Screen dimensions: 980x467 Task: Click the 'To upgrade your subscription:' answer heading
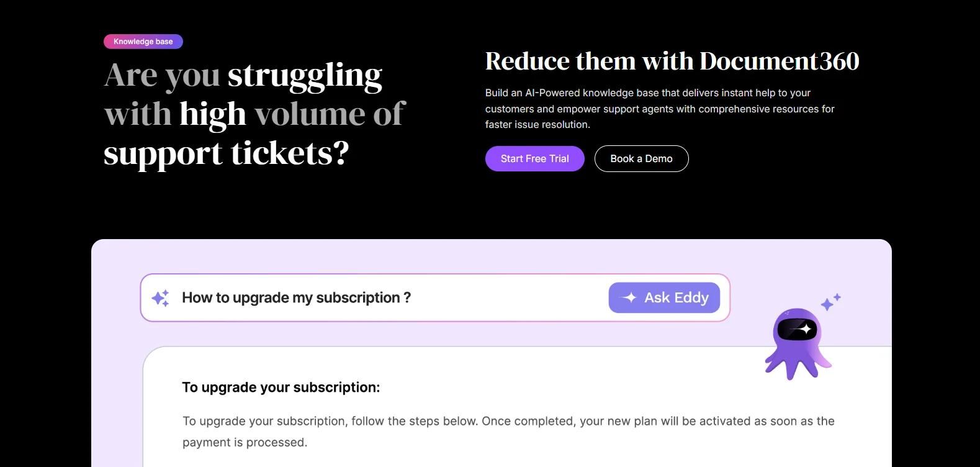coord(281,388)
